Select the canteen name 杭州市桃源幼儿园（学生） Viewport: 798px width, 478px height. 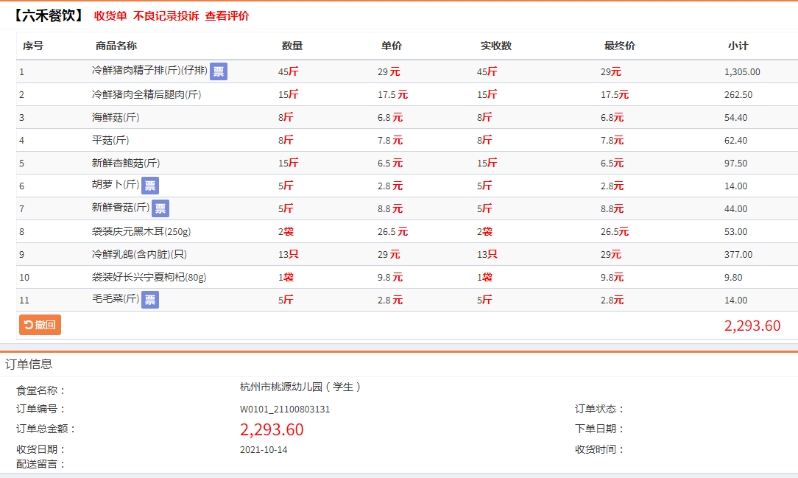tap(300, 387)
